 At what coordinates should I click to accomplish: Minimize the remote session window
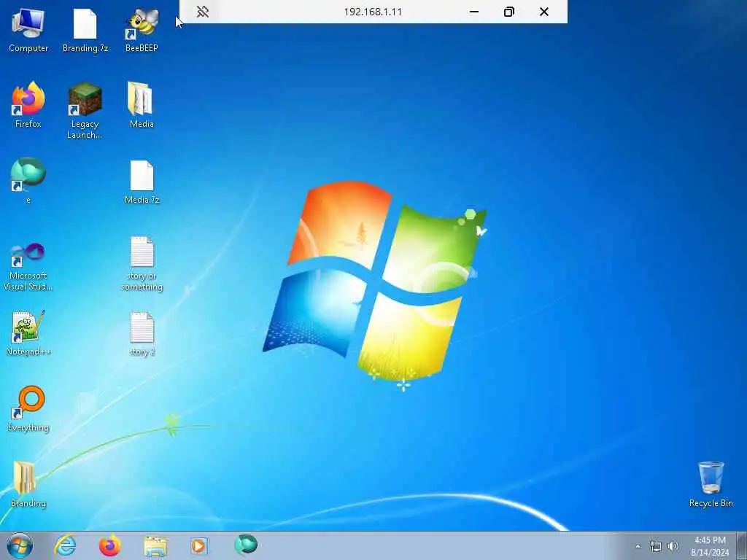click(474, 12)
